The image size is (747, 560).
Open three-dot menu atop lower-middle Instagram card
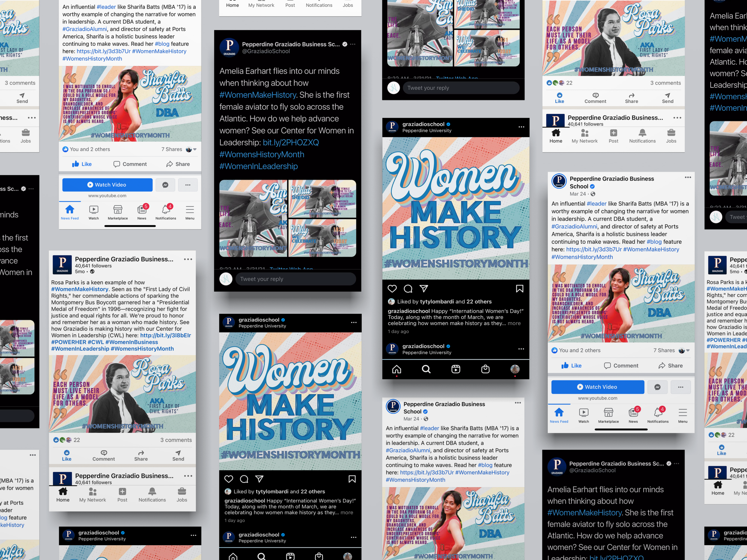(x=353, y=322)
